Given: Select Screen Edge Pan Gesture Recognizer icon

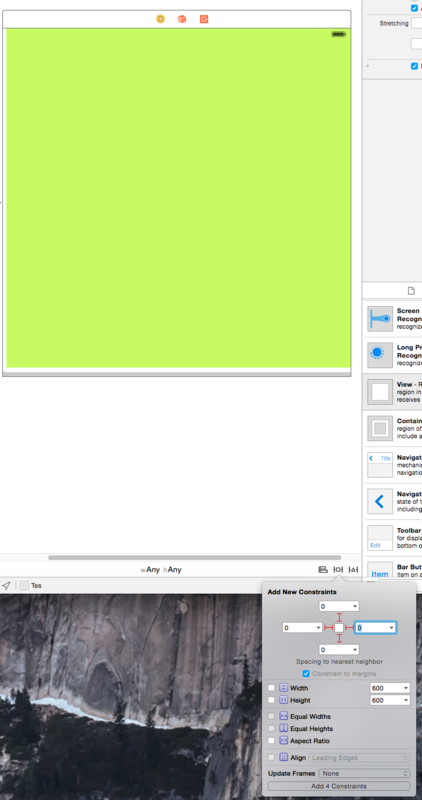Looking at the screenshot, I should coord(380,318).
